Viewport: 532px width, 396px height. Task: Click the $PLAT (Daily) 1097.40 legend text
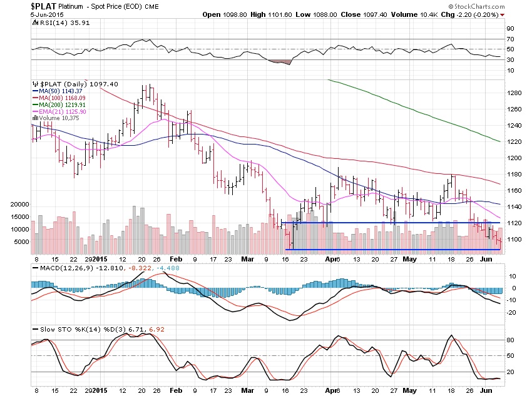tap(79, 84)
